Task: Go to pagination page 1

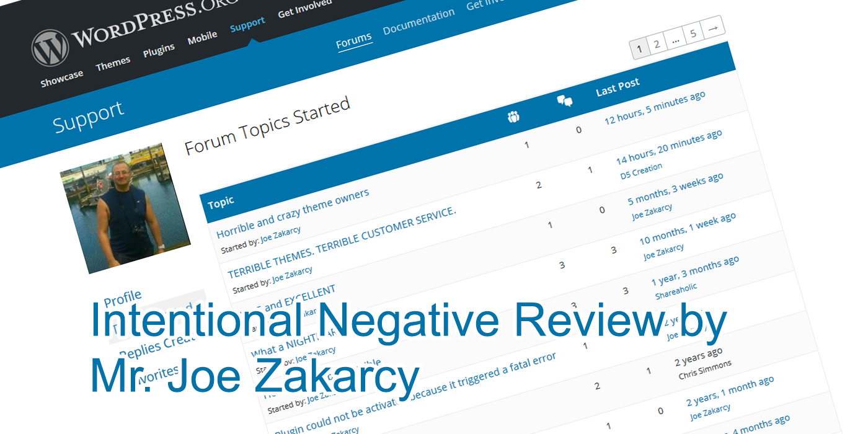Action: [639, 48]
